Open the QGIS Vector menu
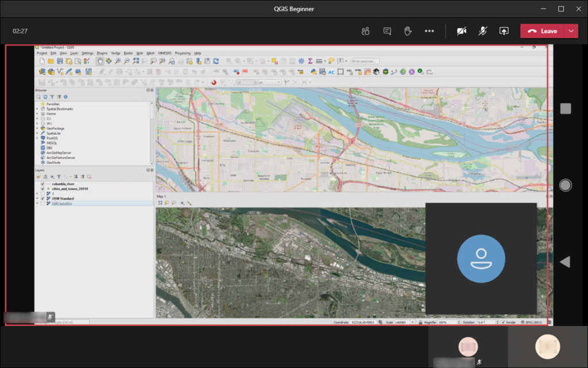 pyautogui.click(x=115, y=53)
